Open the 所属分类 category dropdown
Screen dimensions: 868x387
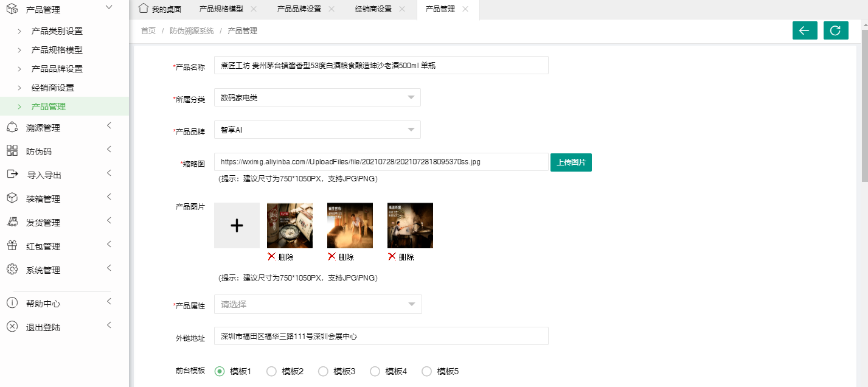[317, 98]
